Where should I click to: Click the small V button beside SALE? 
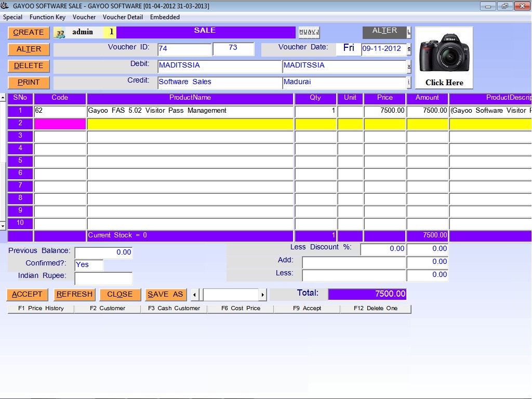[313, 32]
